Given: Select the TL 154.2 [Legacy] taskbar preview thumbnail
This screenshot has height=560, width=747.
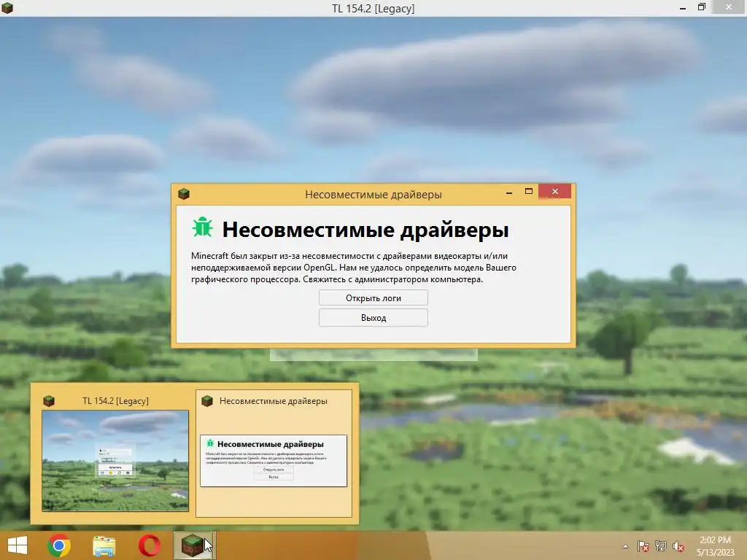Looking at the screenshot, I should tap(115, 461).
